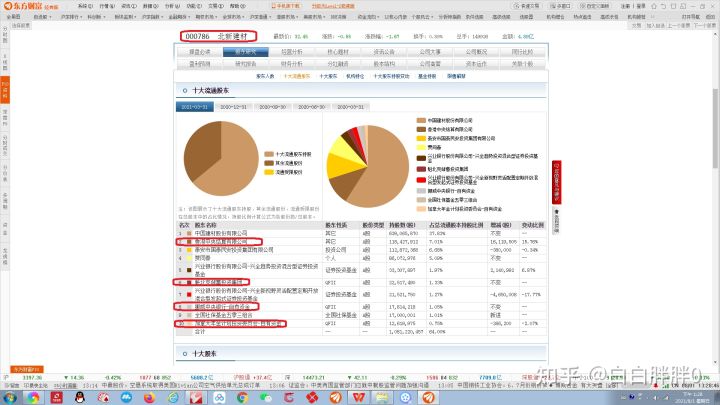Switch to the 同行比较 tab
Viewport: 720px width, 405px height.
click(522, 52)
